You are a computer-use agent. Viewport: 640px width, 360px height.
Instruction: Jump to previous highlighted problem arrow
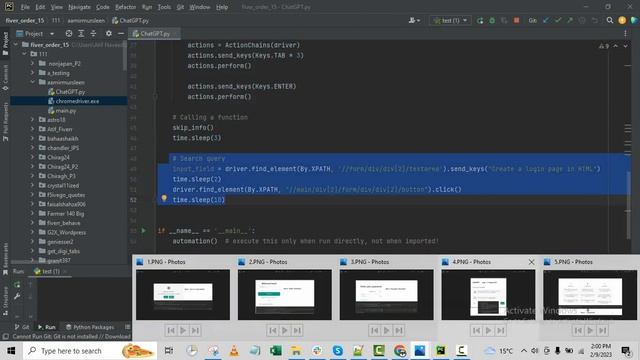tap(616, 46)
